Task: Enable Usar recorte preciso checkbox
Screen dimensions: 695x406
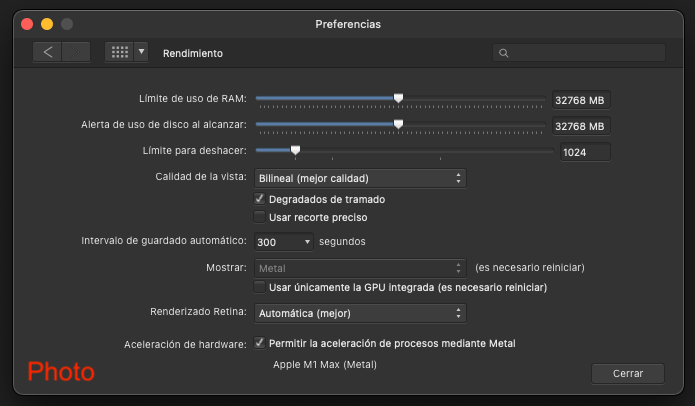Action: 259,217
